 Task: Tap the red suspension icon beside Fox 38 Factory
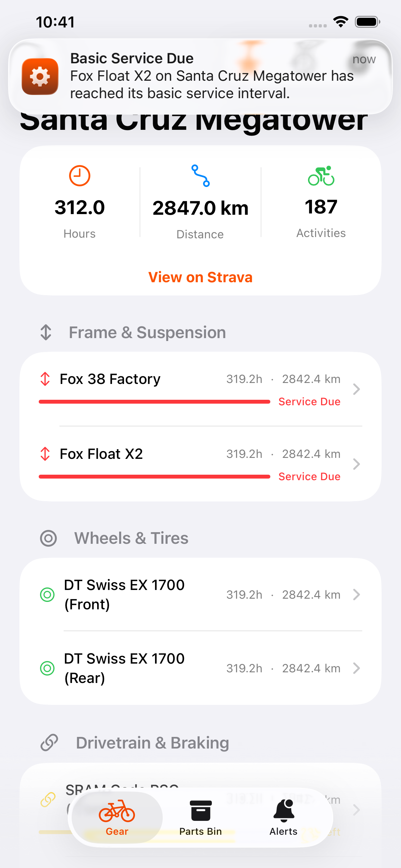point(45,379)
